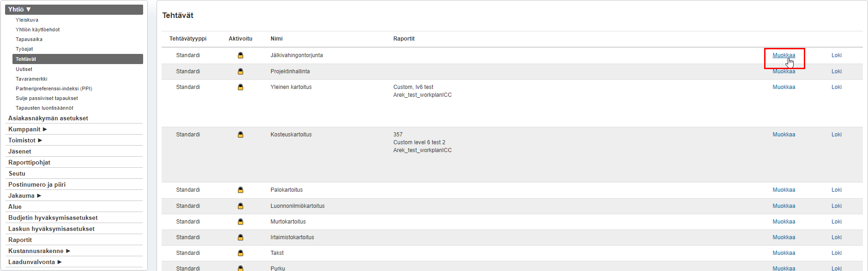
Task: Click the lock icon for Irtaimistokartoitus
Action: pos(241,237)
